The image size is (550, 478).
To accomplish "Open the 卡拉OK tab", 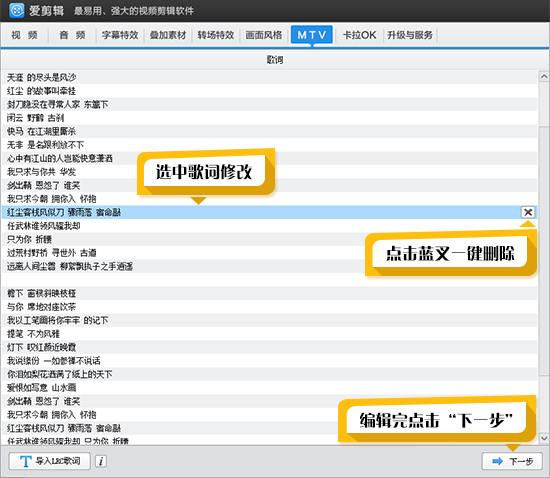I will (359, 35).
